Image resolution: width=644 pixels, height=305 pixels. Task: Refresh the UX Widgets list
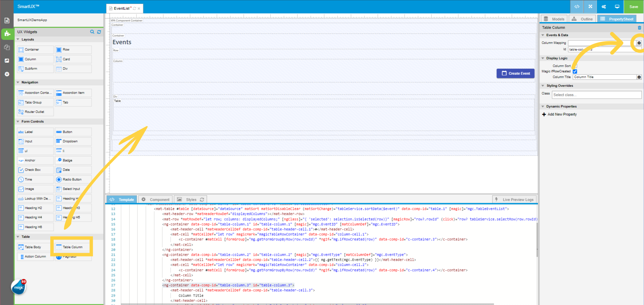pyautogui.click(x=99, y=32)
